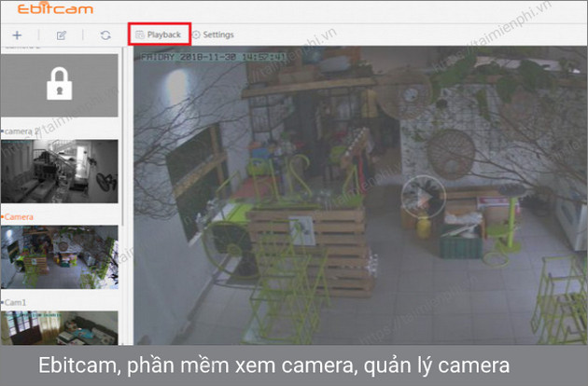Click the 'Cam1' label
Viewport: 588px width, 386px height.
click(x=14, y=302)
